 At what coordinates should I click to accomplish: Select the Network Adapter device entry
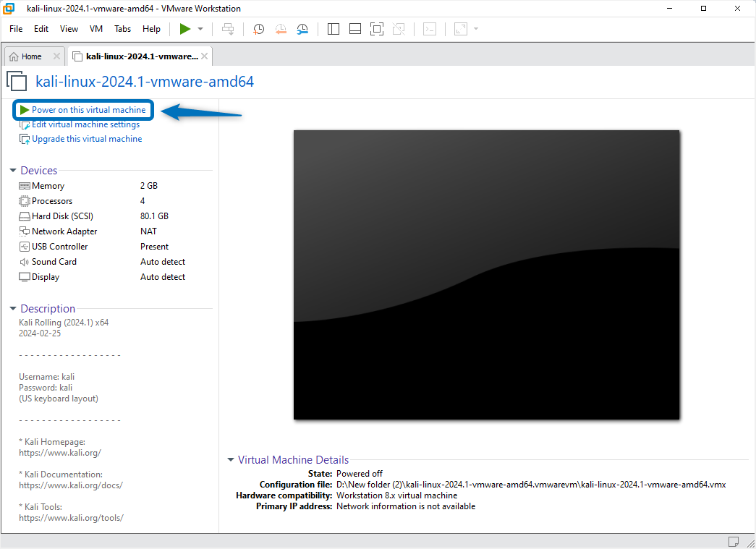coord(64,231)
